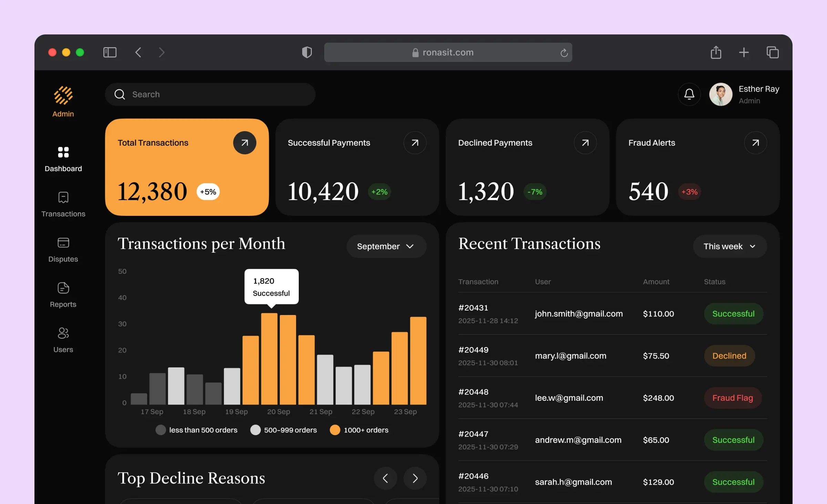The width and height of the screenshot is (827, 504).
Task: Open Fraud Alerts arrow button
Action: pyautogui.click(x=755, y=143)
